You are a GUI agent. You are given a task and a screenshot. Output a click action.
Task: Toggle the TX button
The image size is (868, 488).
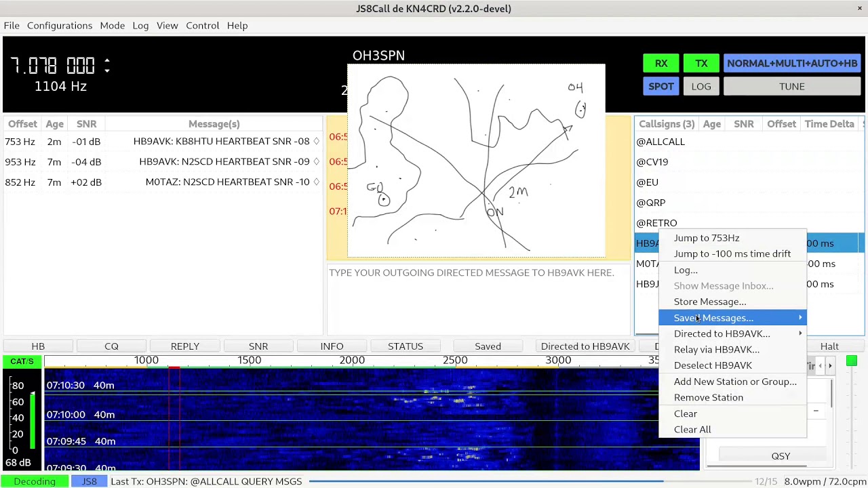701,63
